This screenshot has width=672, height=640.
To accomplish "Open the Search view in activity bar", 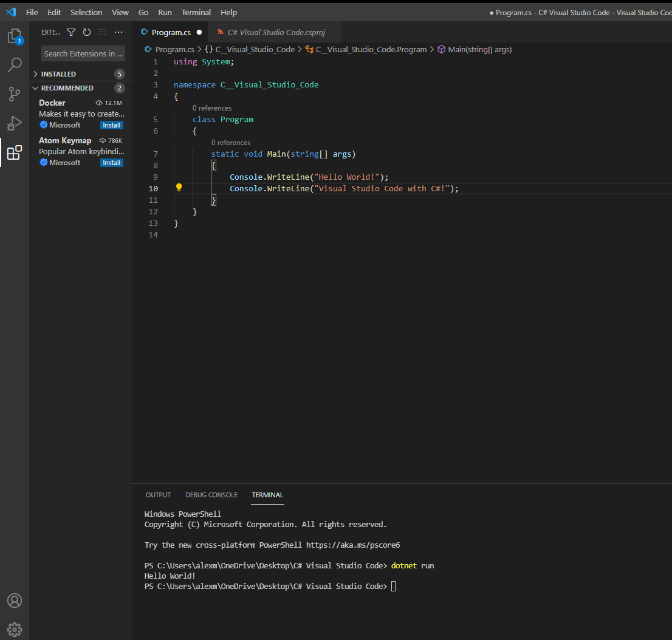I will tap(15, 65).
